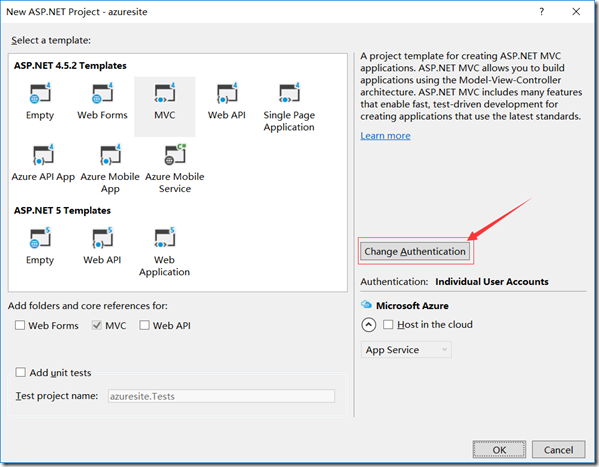Confirm with the OK button
The height and width of the screenshot is (467, 599).
(x=499, y=449)
